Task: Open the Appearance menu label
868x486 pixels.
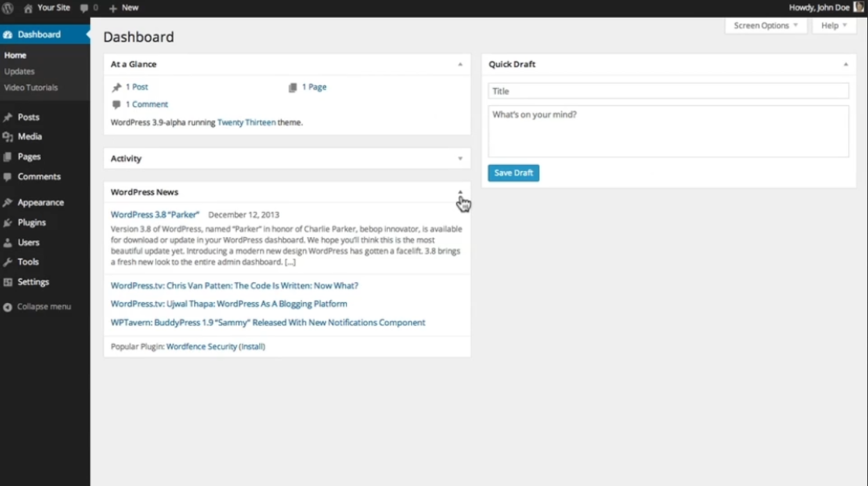Action: 41,202
